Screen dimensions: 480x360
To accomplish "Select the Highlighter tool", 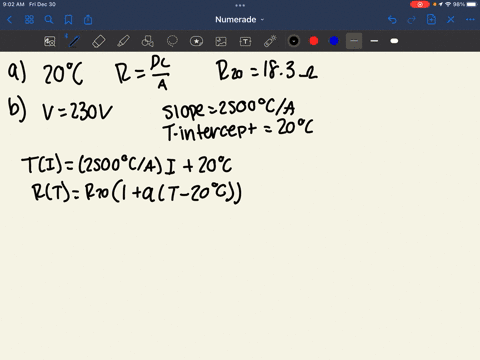I will [123, 41].
